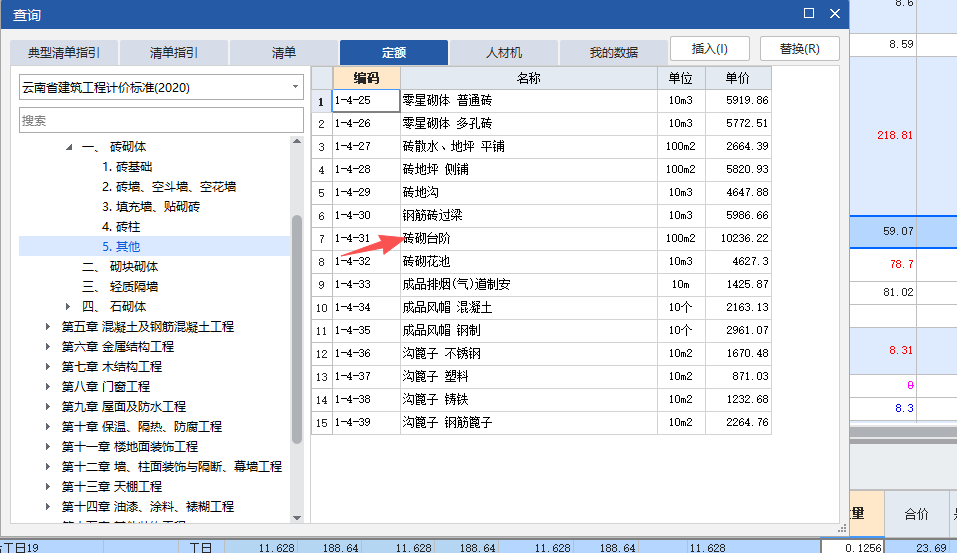This screenshot has width=957, height=553.
Task: Select row 沟篦子 不锈钢
Action: [541, 353]
